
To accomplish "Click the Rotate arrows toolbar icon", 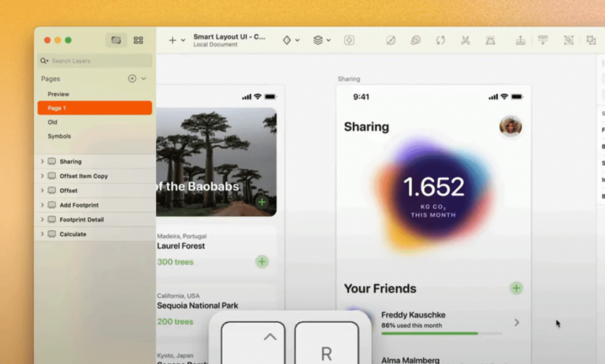I will tap(440, 40).
